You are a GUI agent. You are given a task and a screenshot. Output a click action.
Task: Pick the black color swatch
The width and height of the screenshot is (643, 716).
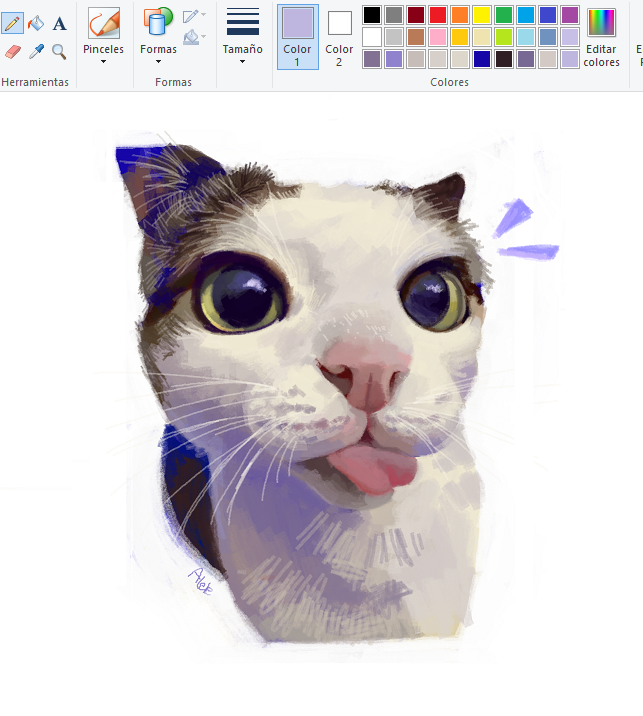tap(372, 15)
